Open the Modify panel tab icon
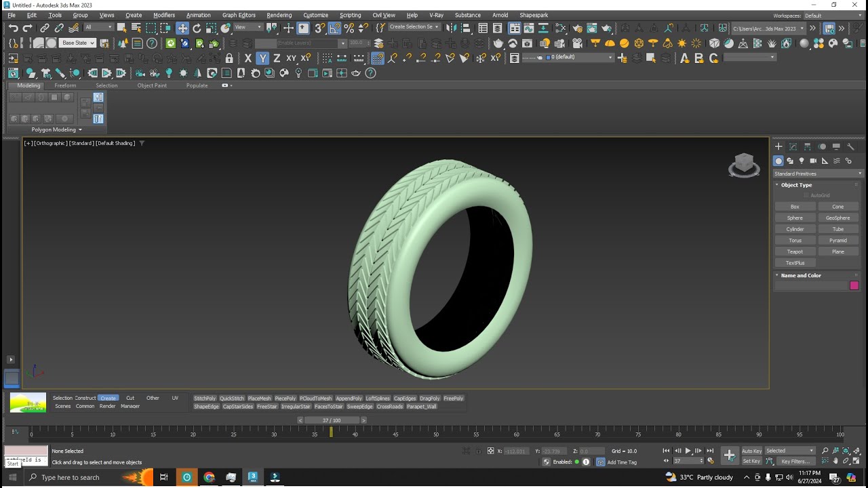868x488 pixels. click(793, 146)
